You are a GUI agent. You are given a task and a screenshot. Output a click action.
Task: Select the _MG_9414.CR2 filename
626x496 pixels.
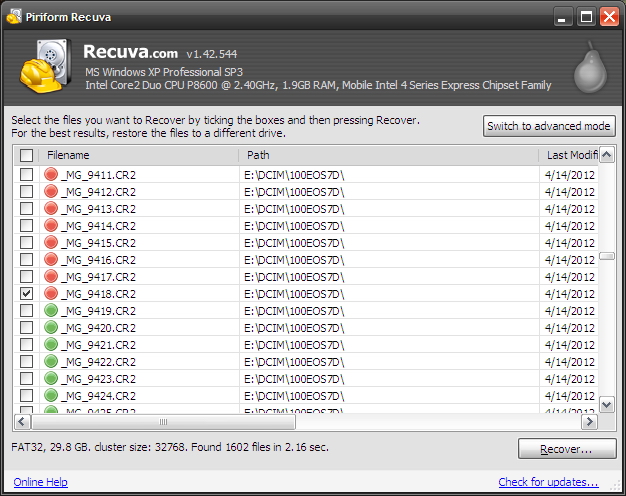click(x=100, y=226)
